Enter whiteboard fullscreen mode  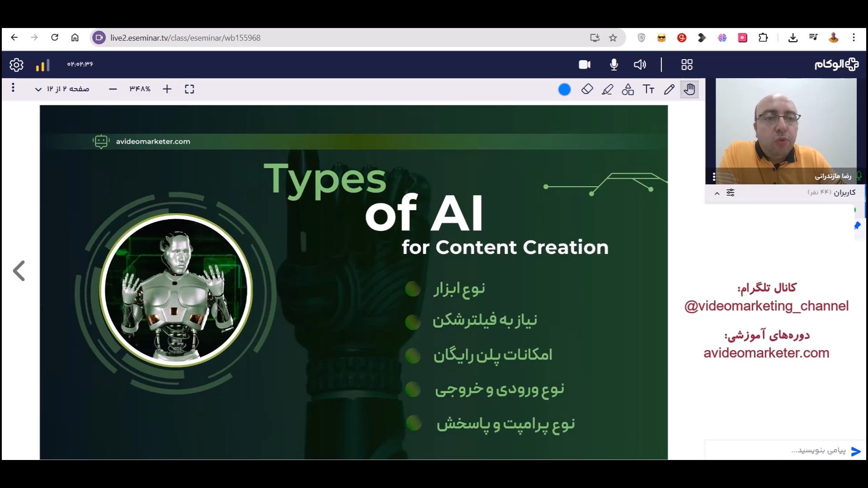[189, 89]
